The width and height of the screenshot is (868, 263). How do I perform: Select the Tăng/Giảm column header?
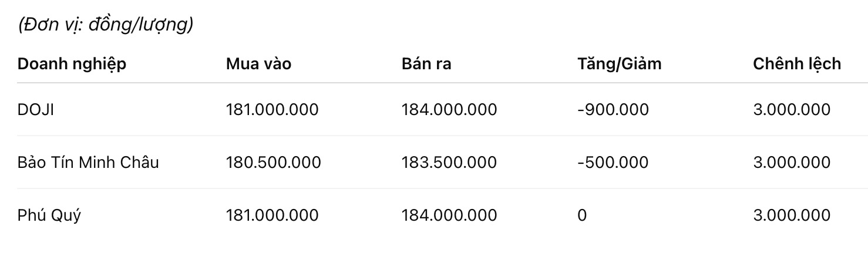click(619, 63)
